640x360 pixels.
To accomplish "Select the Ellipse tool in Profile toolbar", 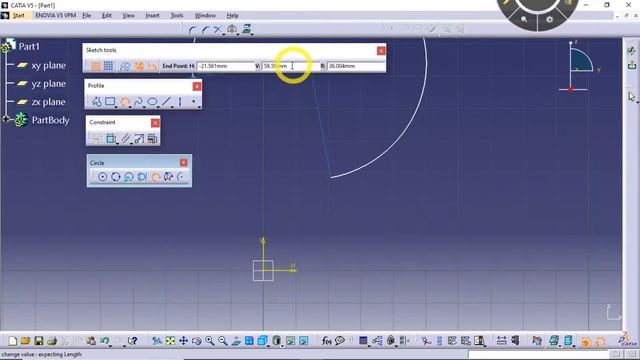I will coord(152,102).
